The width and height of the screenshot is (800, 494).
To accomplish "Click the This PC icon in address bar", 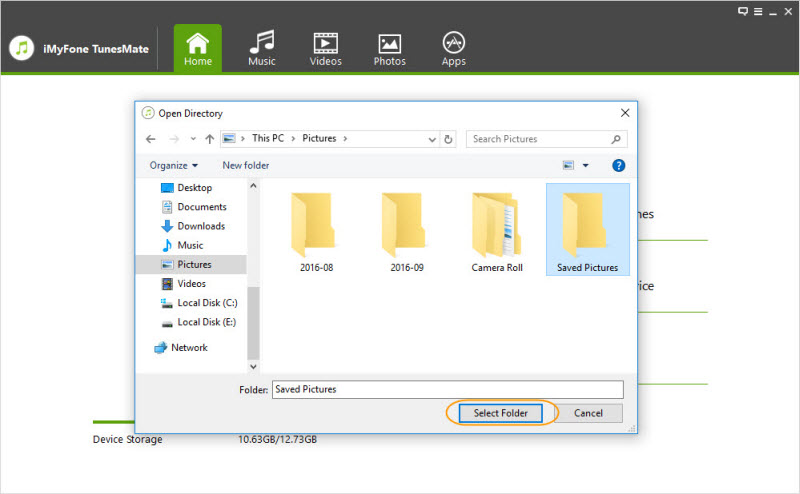I will pos(229,138).
